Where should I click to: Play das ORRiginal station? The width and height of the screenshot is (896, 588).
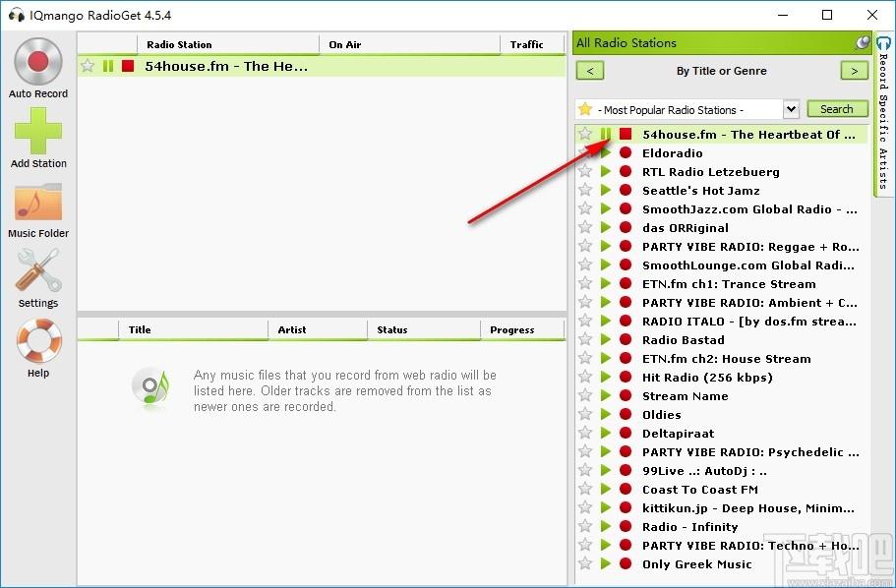[x=606, y=227]
